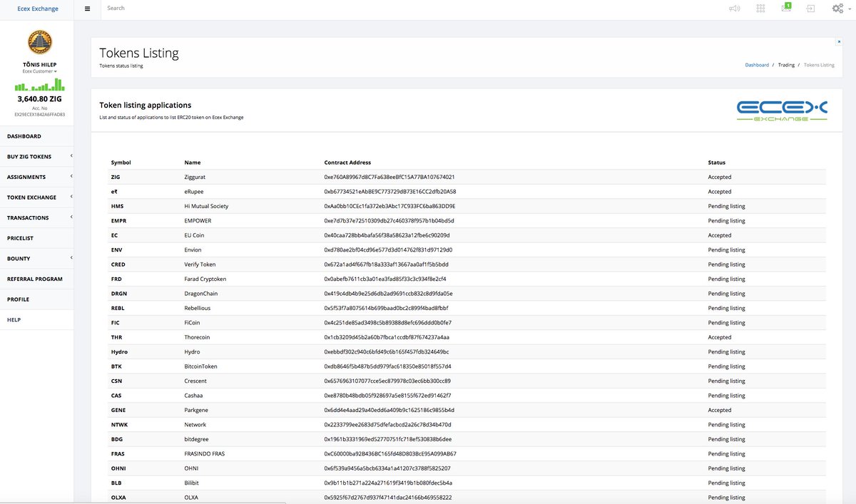The image size is (856, 504).
Task: Click the Trading breadcrumb
Action: tap(786, 65)
